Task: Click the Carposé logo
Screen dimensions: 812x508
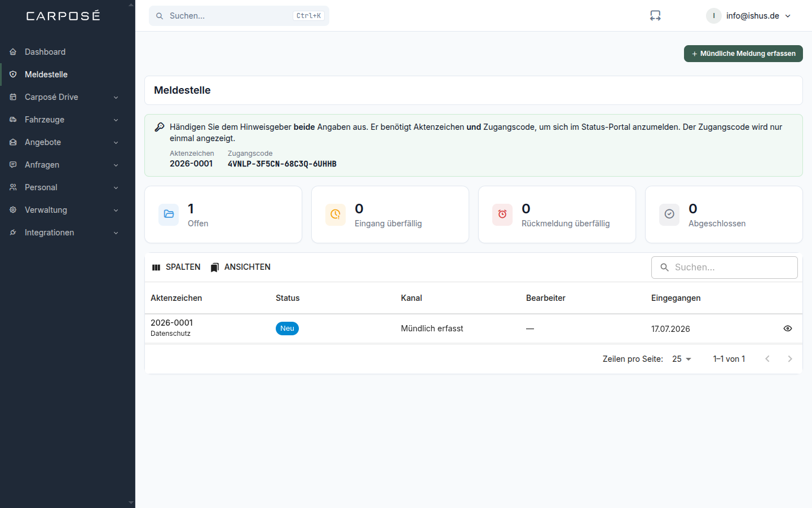Action: click(63, 16)
